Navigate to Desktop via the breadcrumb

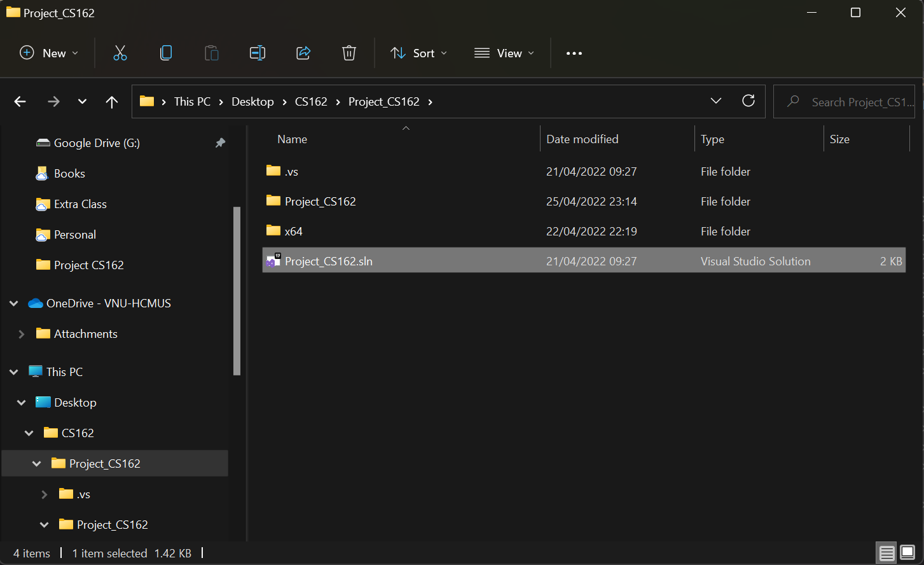coord(252,101)
